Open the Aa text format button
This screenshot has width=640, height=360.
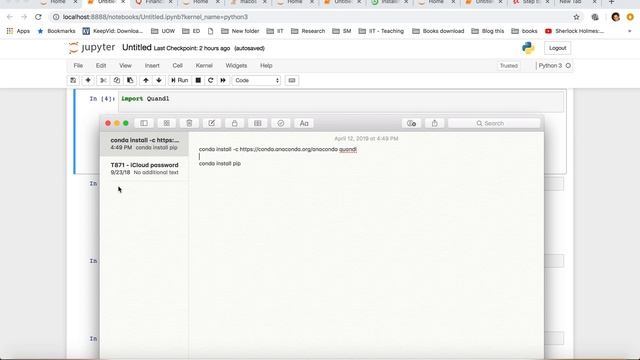[x=304, y=123]
